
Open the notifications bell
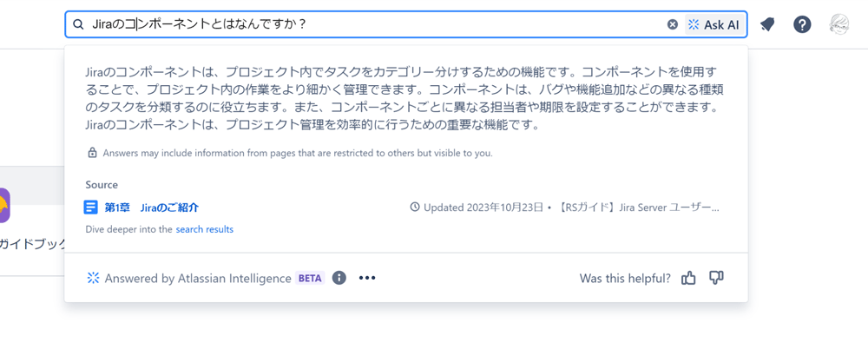767,24
